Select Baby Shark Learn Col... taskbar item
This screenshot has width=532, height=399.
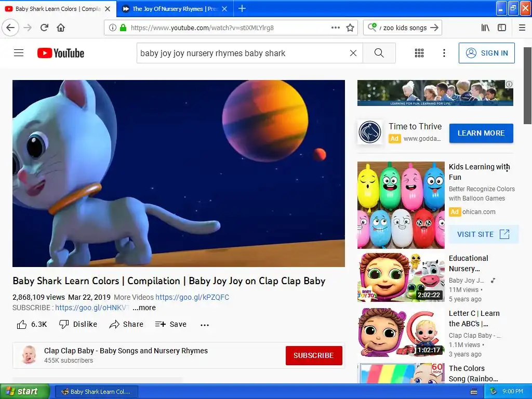(x=96, y=392)
